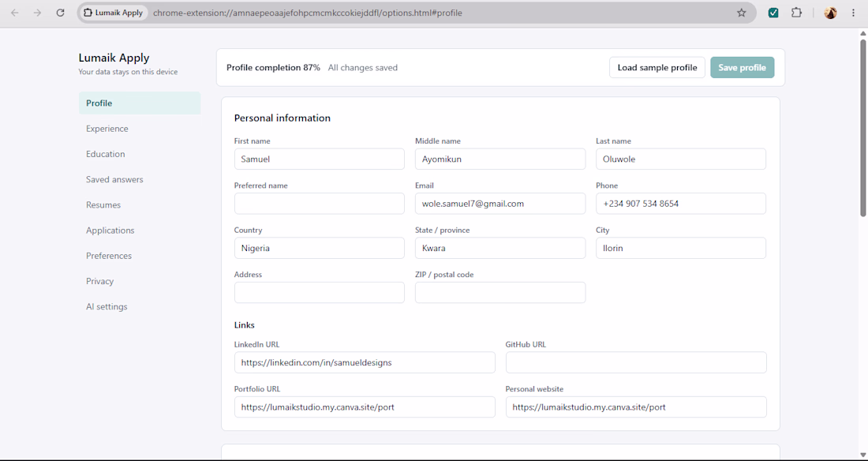Click the Portfolio URL field
The width and height of the screenshot is (868, 461).
365,407
